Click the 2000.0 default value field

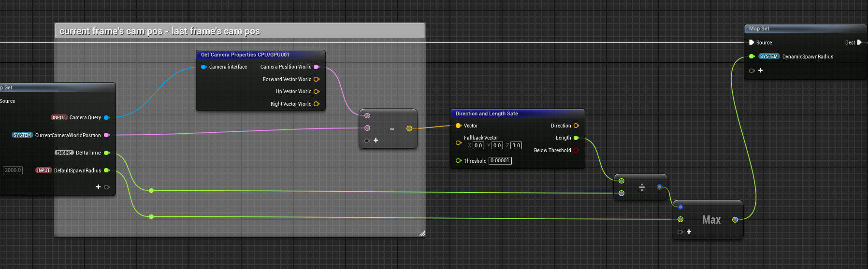[13, 170]
